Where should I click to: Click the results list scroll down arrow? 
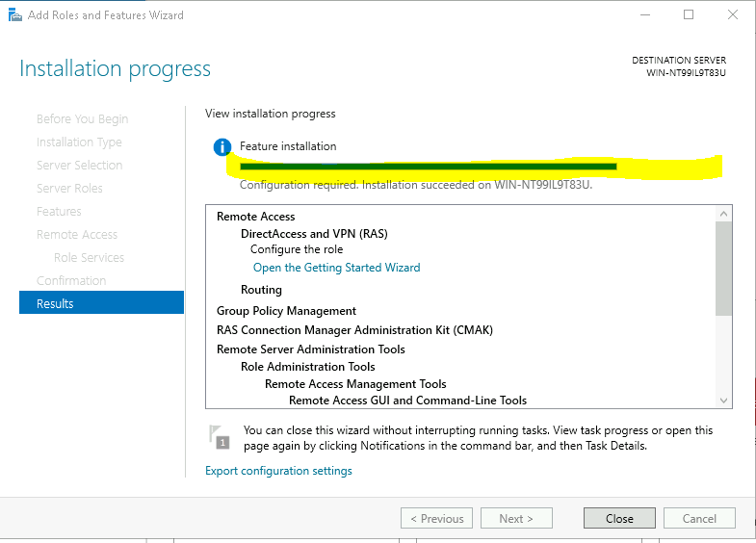[x=723, y=401]
